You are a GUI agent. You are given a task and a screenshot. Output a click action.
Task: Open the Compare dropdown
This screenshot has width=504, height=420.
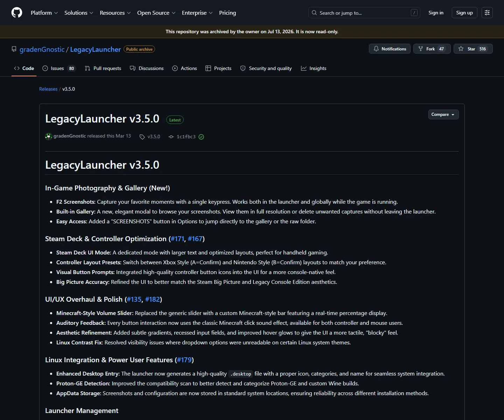[x=443, y=114]
